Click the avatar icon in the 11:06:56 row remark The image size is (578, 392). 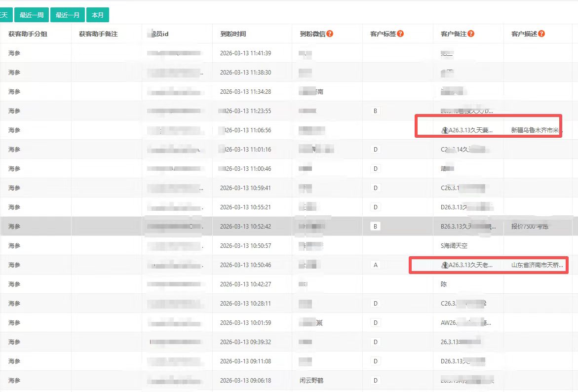444,130
